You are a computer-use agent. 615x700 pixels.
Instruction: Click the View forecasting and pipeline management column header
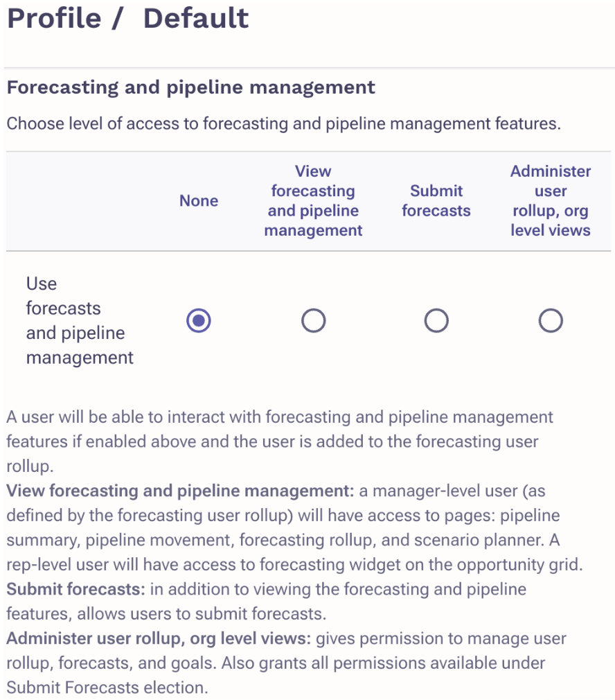313,201
